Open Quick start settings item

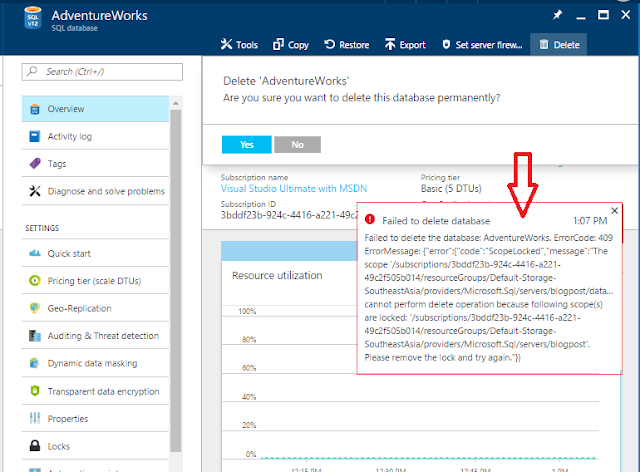point(95,254)
